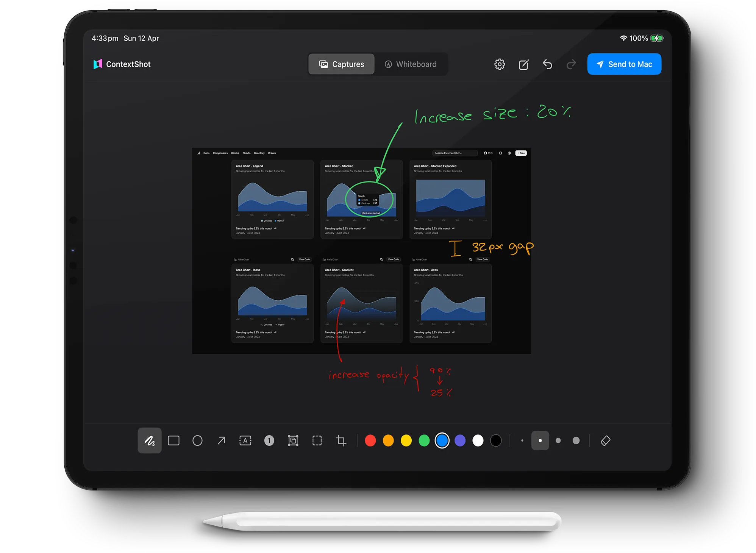Choose the orange color swatch
This screenshot has width=756, height=553.
[388, 441]
